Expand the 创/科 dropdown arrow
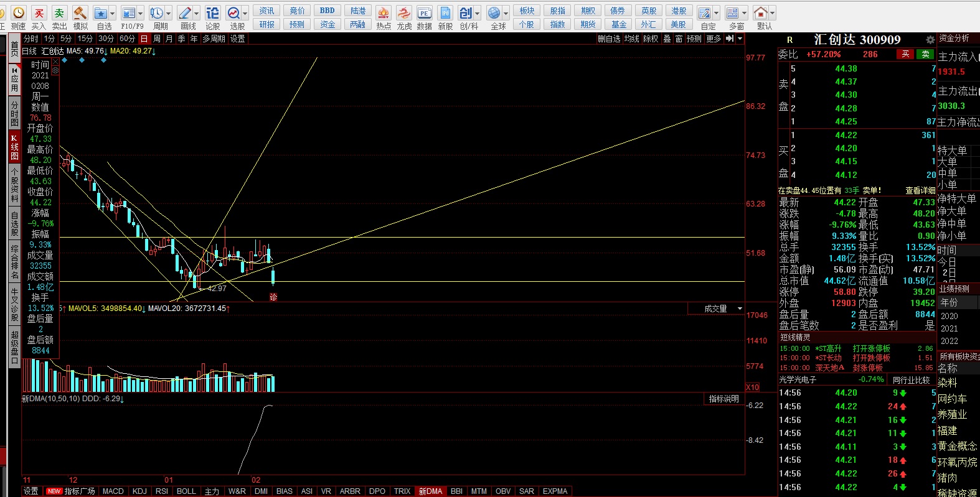980x497 pixels. coord(478,12)
